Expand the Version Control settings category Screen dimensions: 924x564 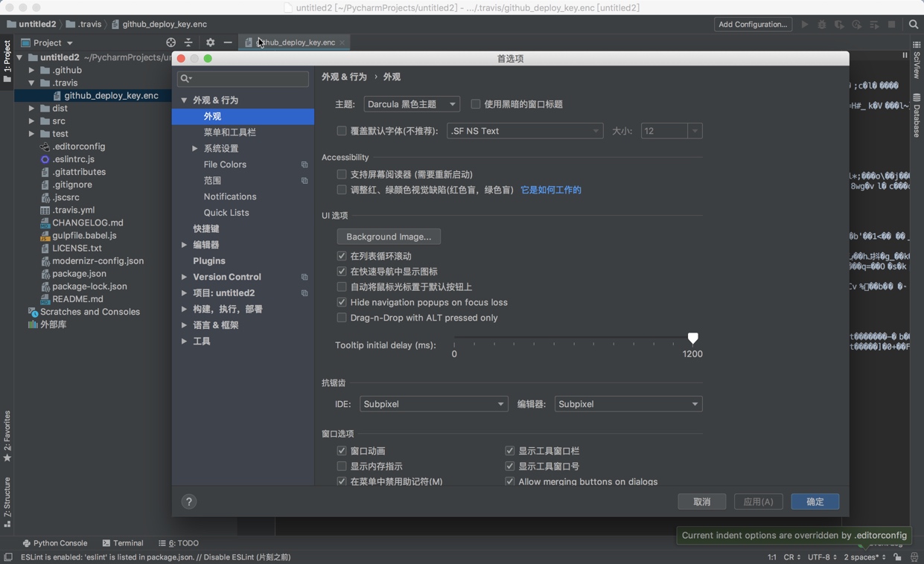tap(184, 277)
